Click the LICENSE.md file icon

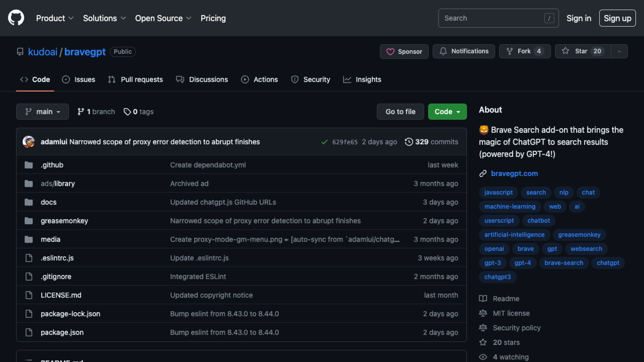click(x=29, y=295)
